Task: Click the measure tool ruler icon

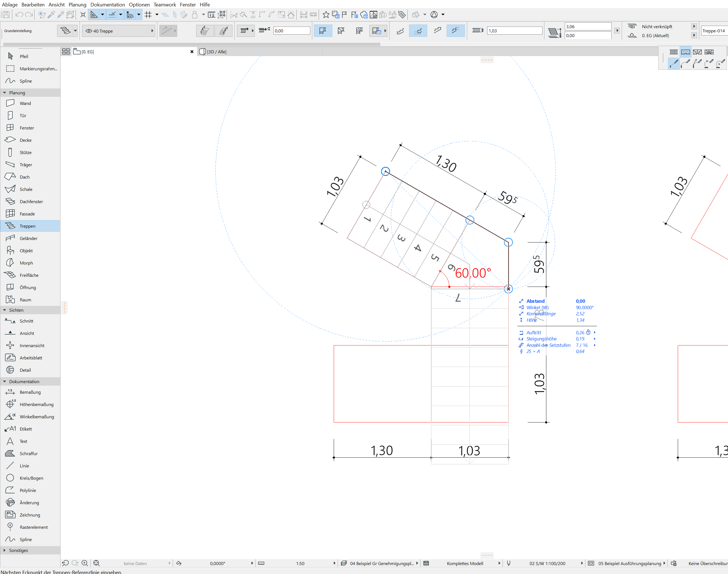Action: coord(212,15)
